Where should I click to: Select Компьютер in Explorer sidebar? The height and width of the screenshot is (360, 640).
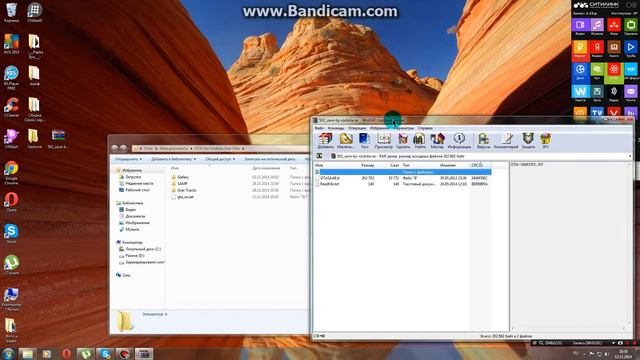132,242
